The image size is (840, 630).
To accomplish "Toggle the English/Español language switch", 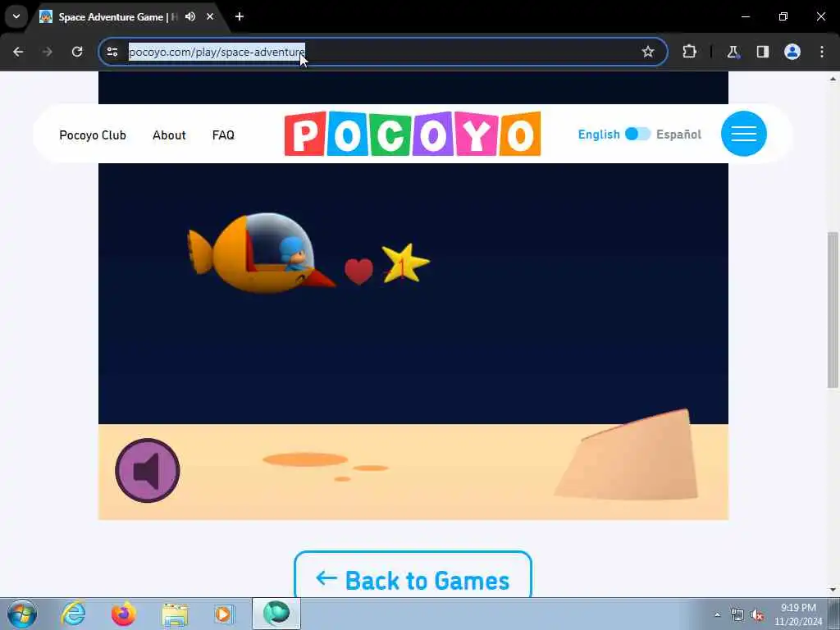I will click(637, 134).
